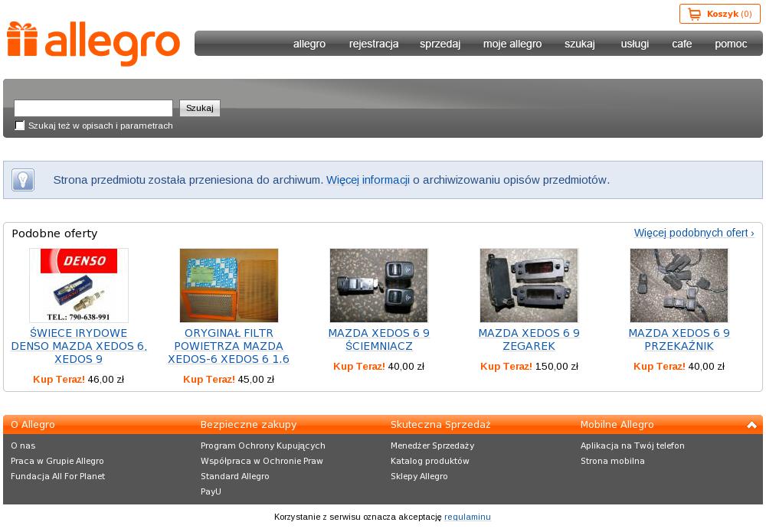Open the pomoc menu item

click(731, 44)
